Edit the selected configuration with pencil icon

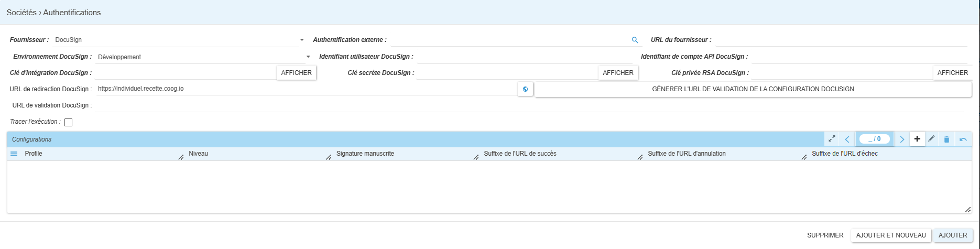(x=931, y=139)
